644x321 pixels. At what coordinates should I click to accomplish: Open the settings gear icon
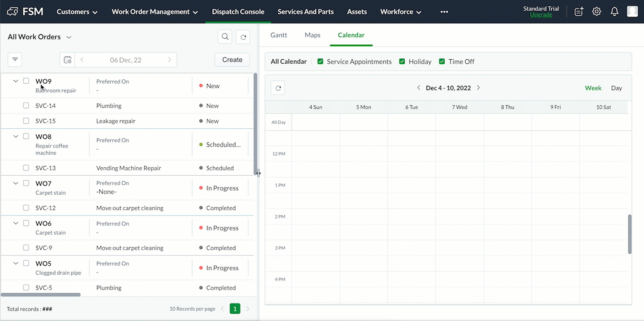point(597,12)
